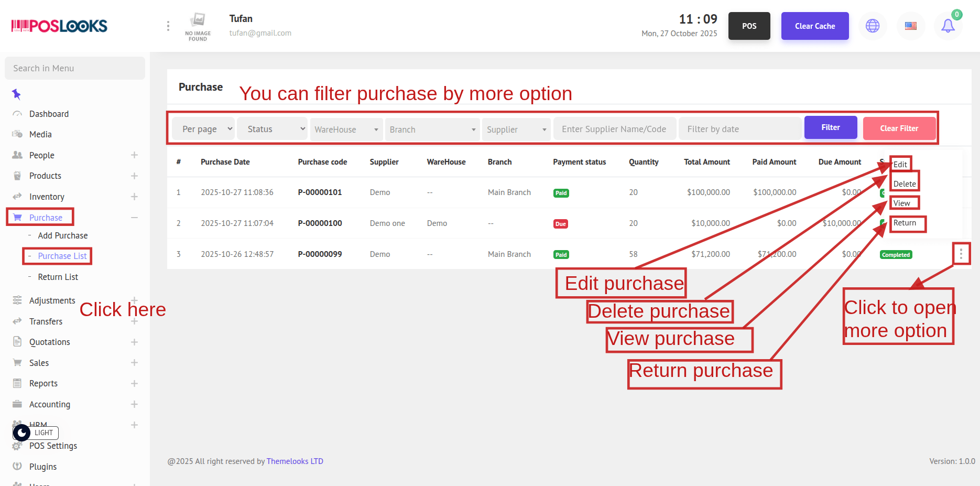Expand the People menu with plus
980x486 pixels.
click(134, 155)
